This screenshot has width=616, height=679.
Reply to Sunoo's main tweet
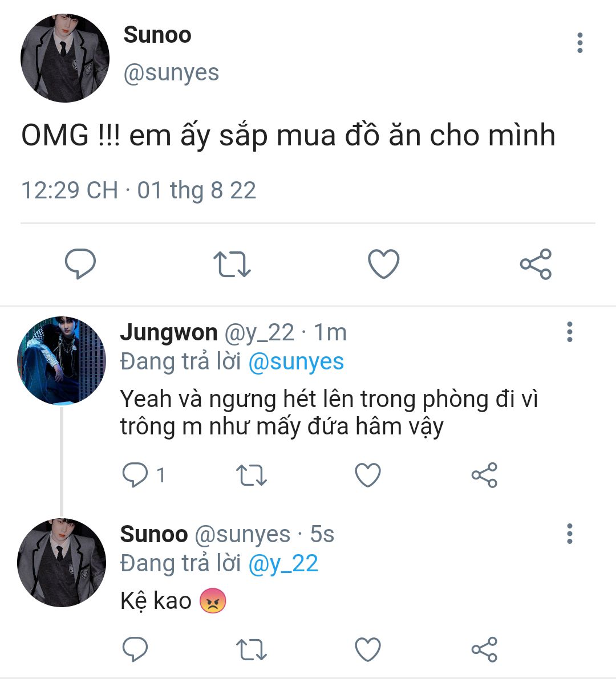(x=80, y=264)
